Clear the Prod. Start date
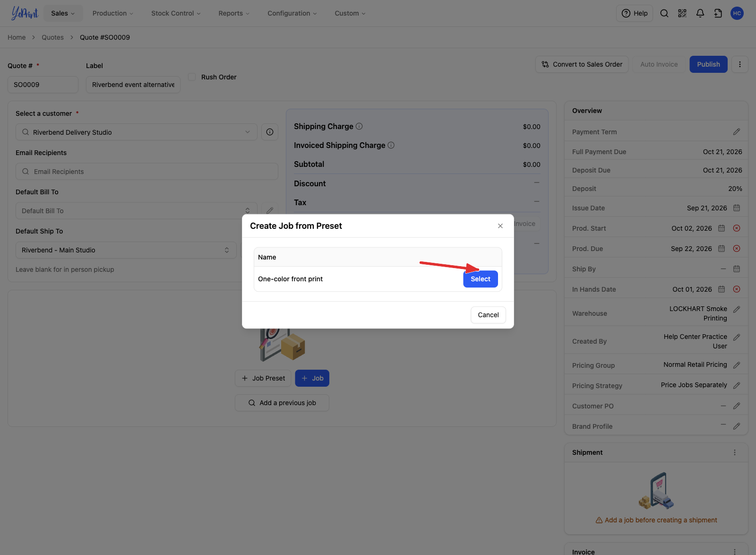The image size is (756, 555). [x=737, y=228]
